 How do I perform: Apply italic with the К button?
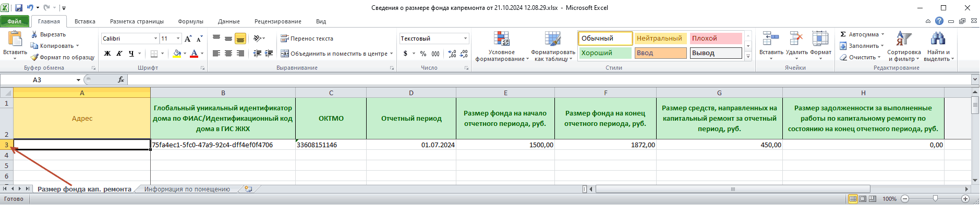(119, 53)
